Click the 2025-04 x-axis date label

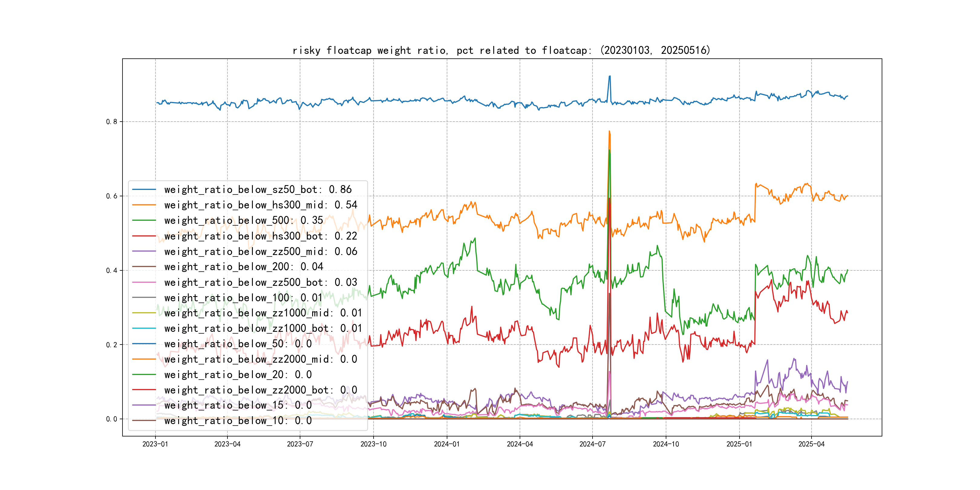point(811,444)
